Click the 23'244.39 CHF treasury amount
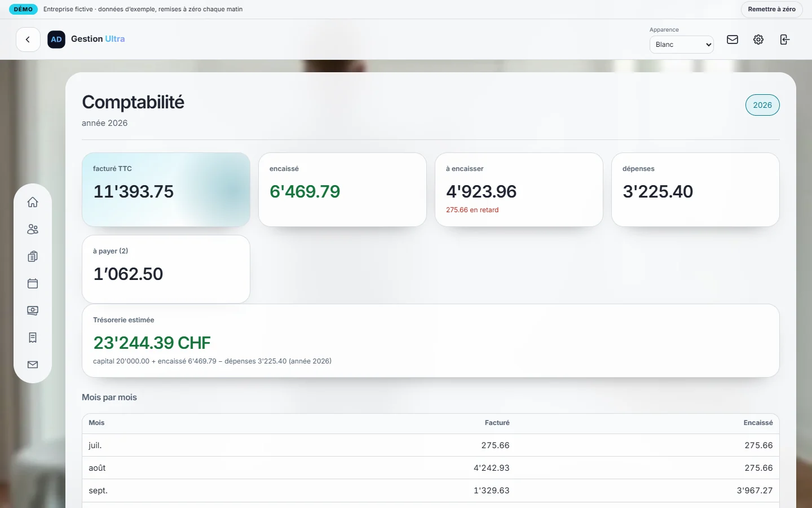Screen dimensions: 812x508 coord(152,343)
